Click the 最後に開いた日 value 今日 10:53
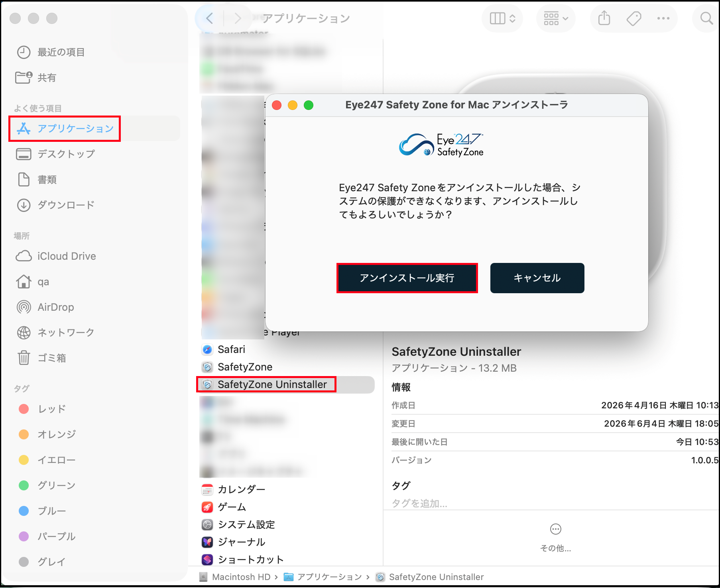720x588 pixels. (697, 442)
